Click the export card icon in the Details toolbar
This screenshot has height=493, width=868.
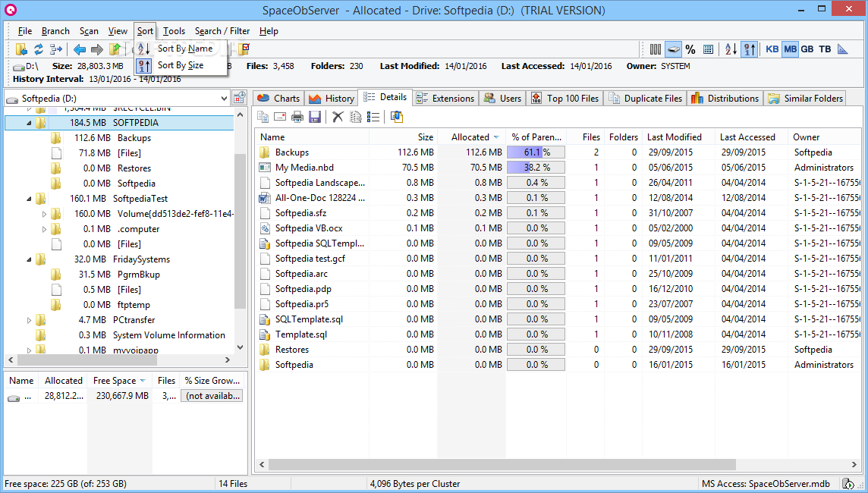[280, 117]
